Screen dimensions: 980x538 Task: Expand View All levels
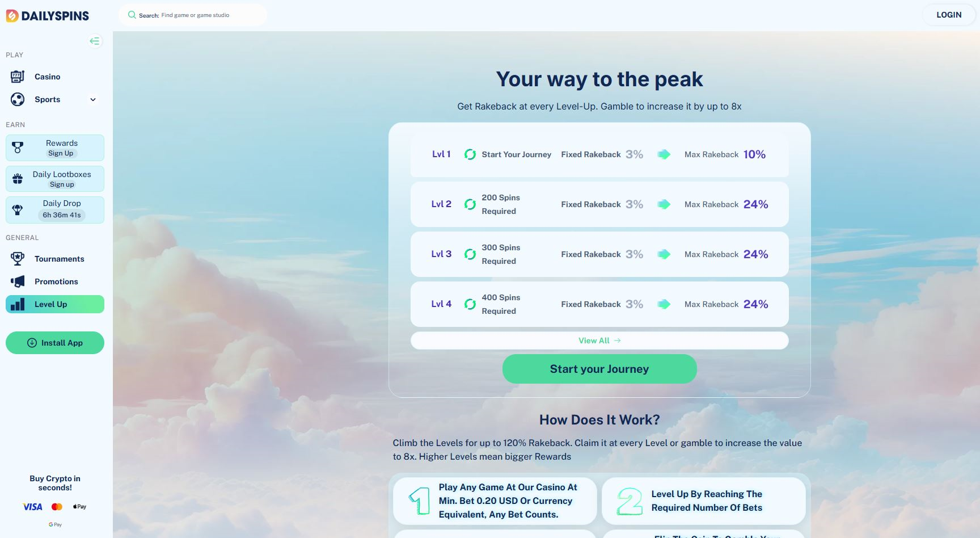[x=599, y=341]
